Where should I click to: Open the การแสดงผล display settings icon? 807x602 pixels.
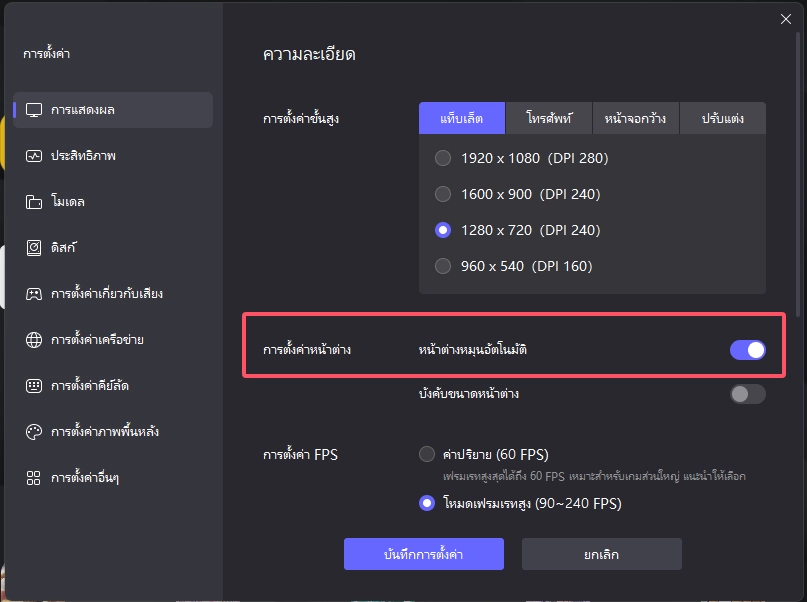coord(34,110)
